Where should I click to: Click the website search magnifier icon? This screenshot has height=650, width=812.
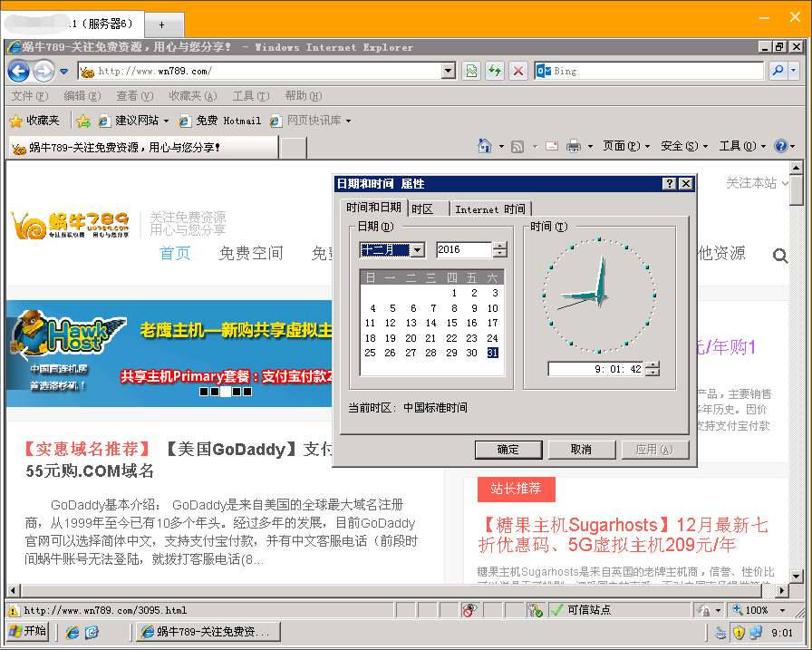point(779,257)
